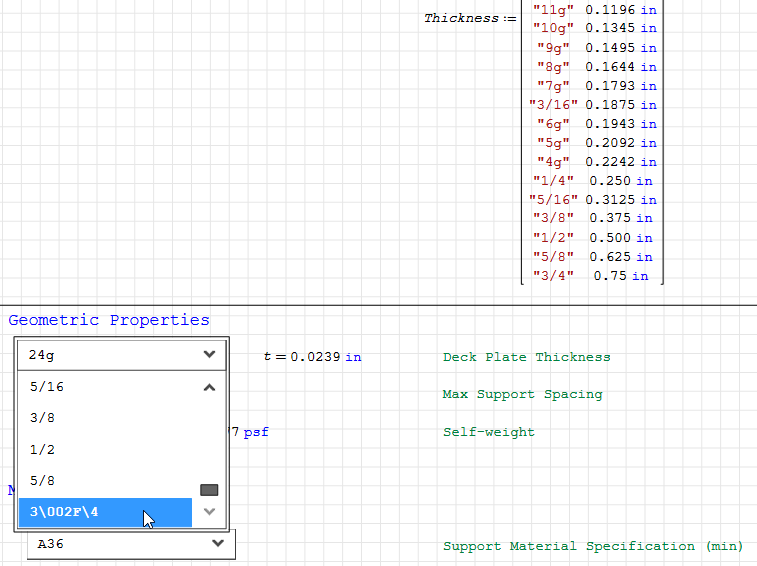Click the Max Support Spacing label
Image resolution: width=757 pixels, height=566 pixels.
tap(522, 394)
